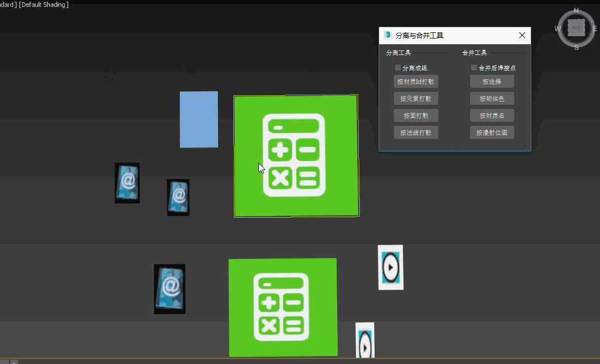Enable the 分离成组 checkbox
Screen dimensions: 600x364
click(398, 68)
